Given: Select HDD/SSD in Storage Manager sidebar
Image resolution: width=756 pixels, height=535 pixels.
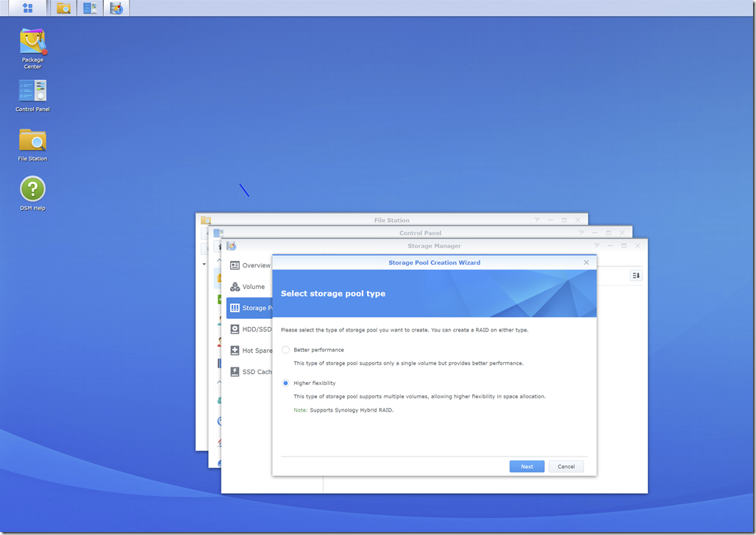Looking at the screenshot, I should pyautogui.click(x=250, y=329).
